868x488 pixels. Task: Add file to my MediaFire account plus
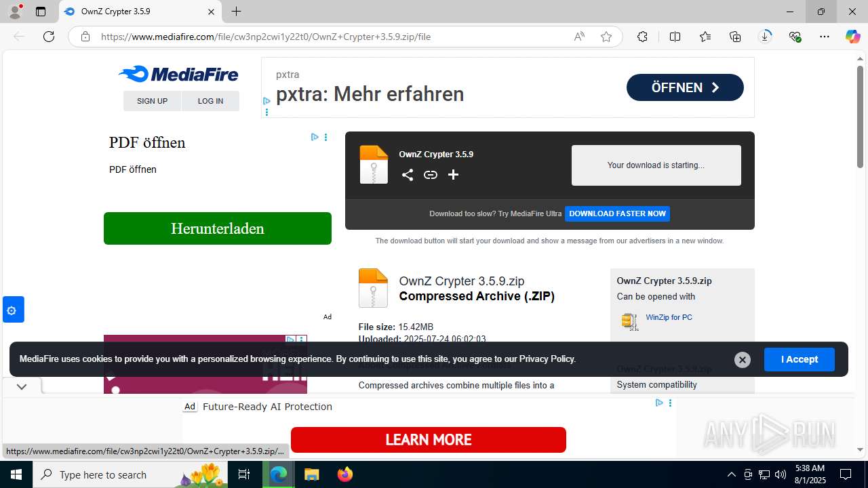click(454, 175)
